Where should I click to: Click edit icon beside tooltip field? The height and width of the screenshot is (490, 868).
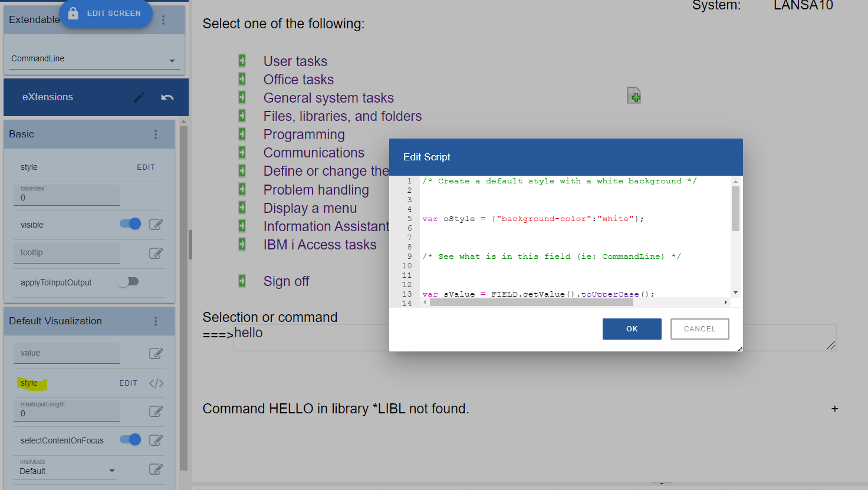pos(156,253)
